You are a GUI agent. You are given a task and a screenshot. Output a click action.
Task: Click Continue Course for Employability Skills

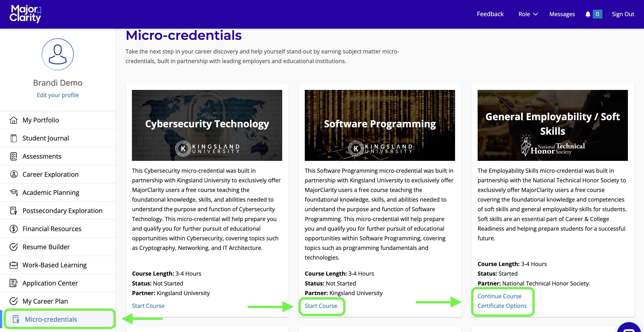coord(499,296)
